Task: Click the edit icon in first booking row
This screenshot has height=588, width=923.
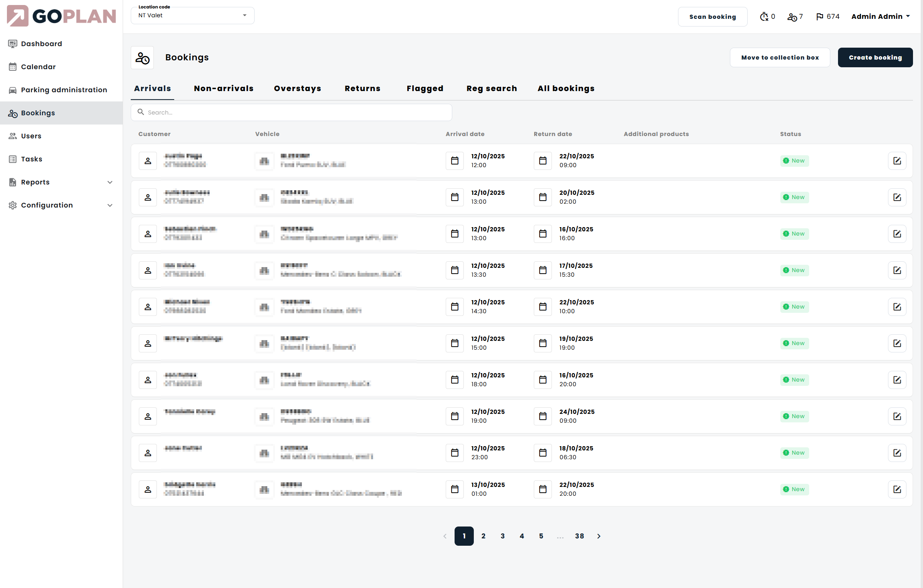Action: pos(897,161)
